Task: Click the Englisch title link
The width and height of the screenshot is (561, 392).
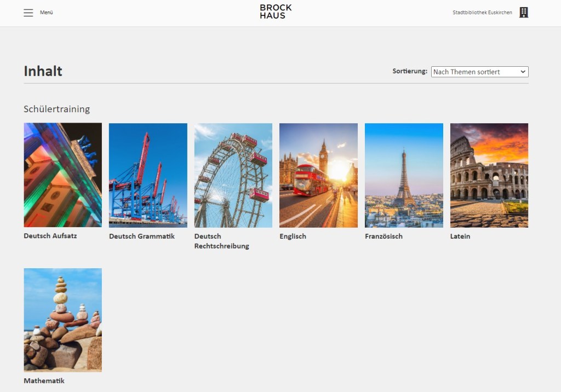Action: [x=293, y=237]
